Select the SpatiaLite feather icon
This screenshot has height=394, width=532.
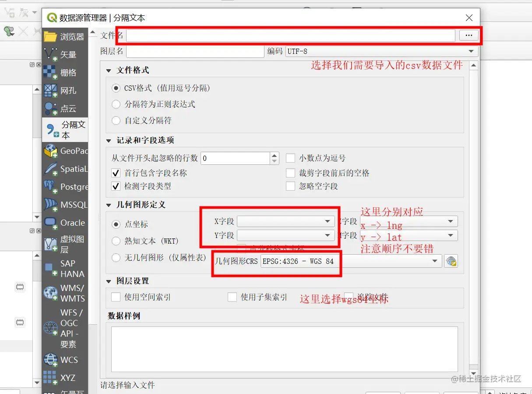click(x=50, y=169)
